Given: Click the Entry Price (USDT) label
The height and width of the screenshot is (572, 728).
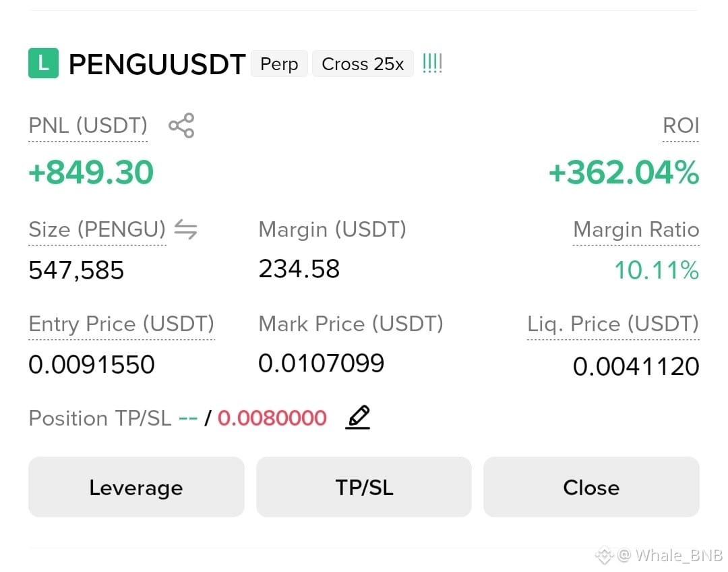Looking at the screenshot, I should click(121, 324).
